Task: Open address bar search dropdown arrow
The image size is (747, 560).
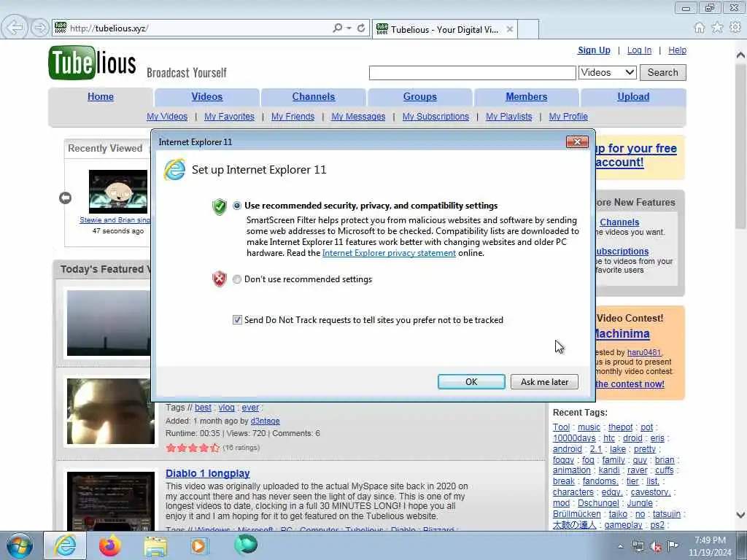Action: tap(349, 28)
